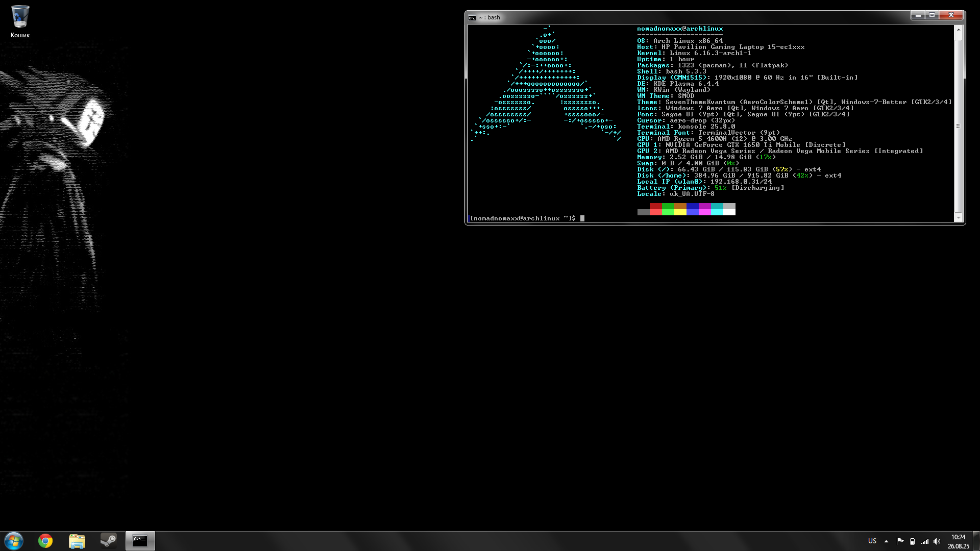Open the clock showing 10:24

(x=958, y=541)
